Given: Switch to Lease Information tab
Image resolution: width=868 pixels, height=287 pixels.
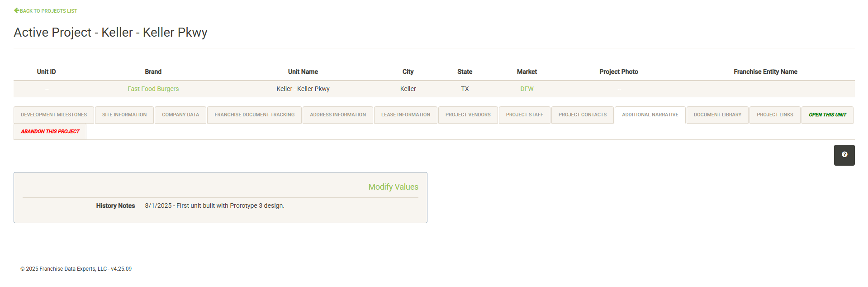Looking at the screenshot, I should 405,115.
